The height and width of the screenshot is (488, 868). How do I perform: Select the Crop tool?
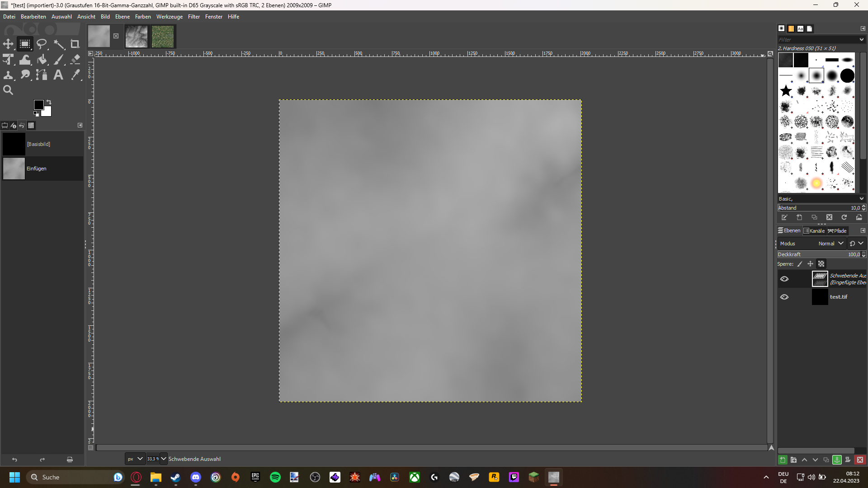(75, 44)
